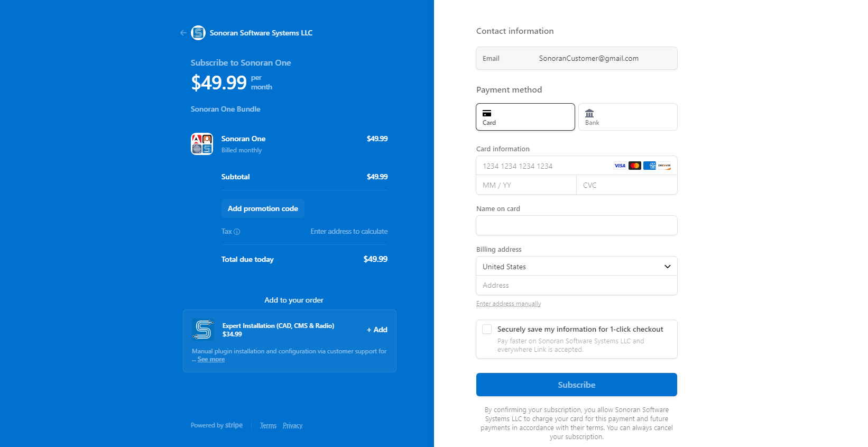Click the $34.99 installation price
This screenshot has width=868, height=447.
tap(232, 334)
